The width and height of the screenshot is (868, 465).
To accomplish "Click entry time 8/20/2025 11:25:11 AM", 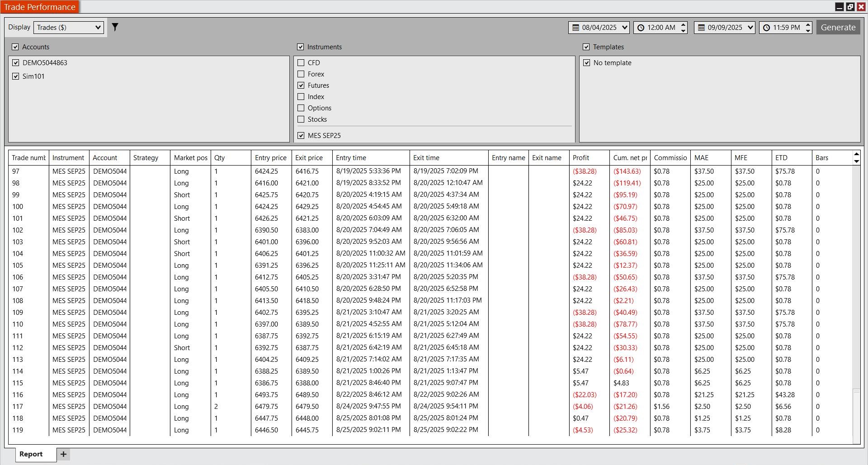I will (x=371, y=265).
